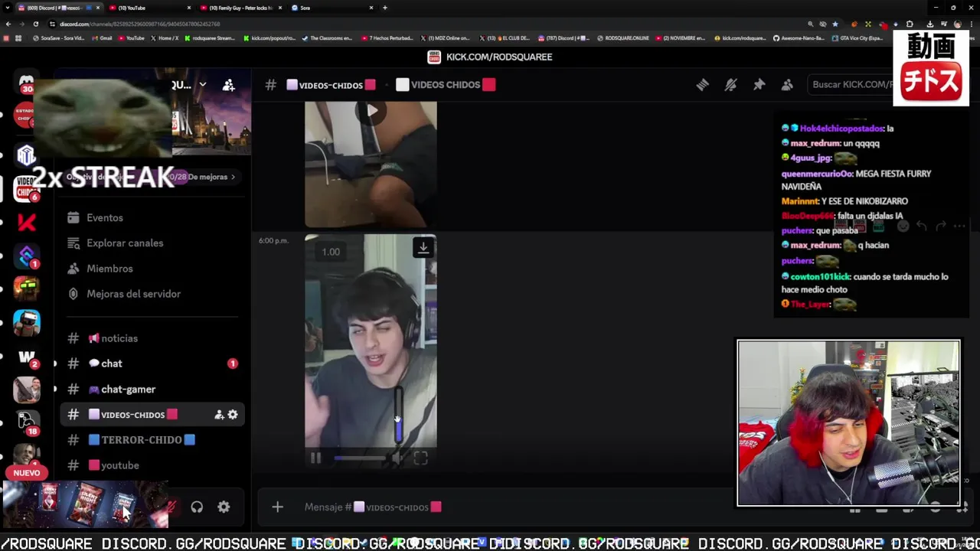Pause the playing video
Screen dimensions: 980x551
(315, 458)
